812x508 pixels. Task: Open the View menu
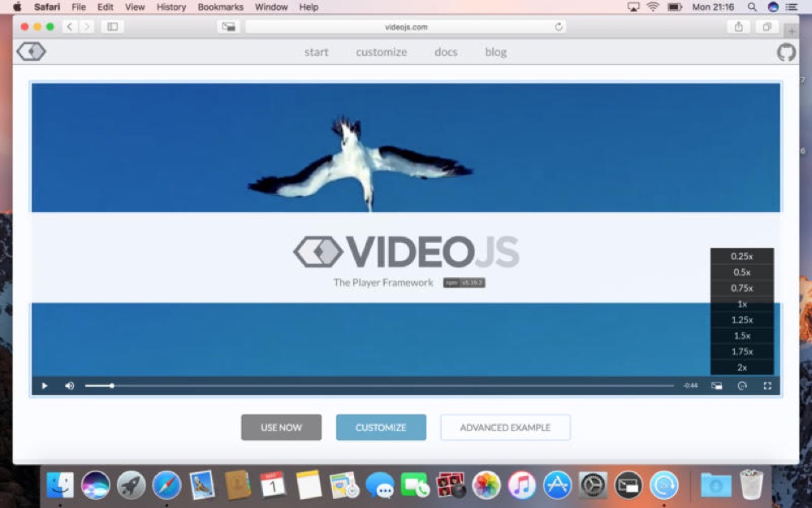tap(135, 7)
